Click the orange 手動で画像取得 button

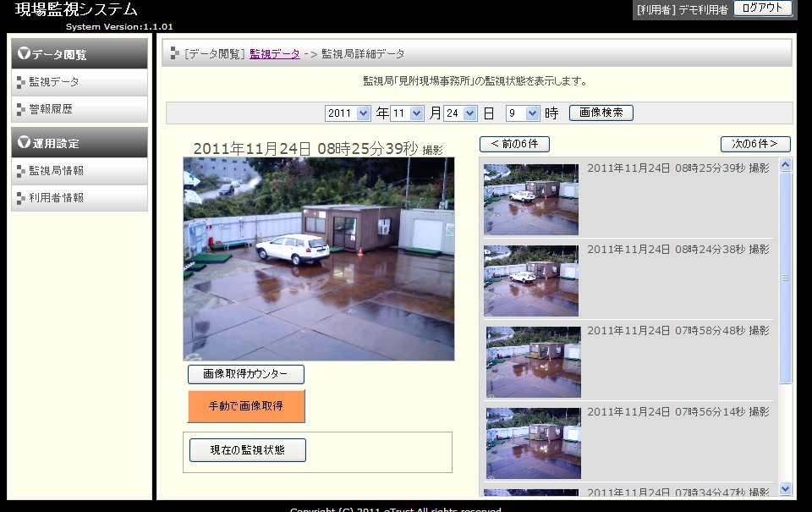pyautogui.click(x=246, y=406)
